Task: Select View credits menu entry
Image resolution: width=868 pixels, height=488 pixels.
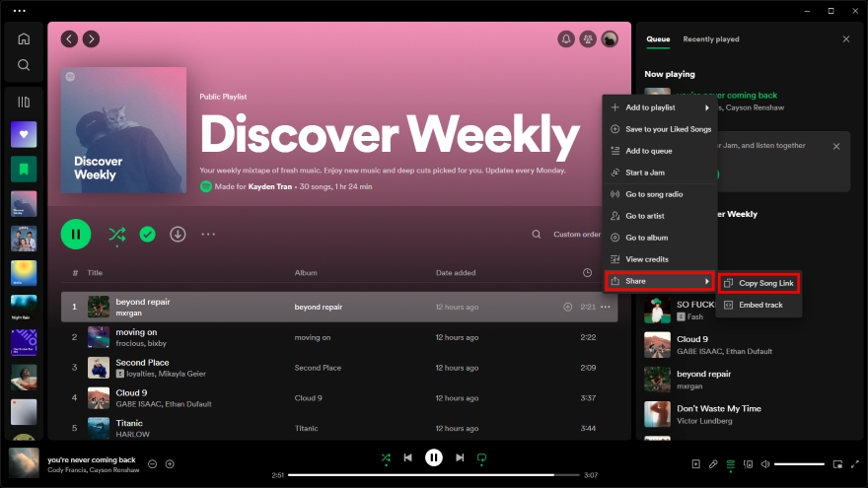Action: [x=660, y=259]
